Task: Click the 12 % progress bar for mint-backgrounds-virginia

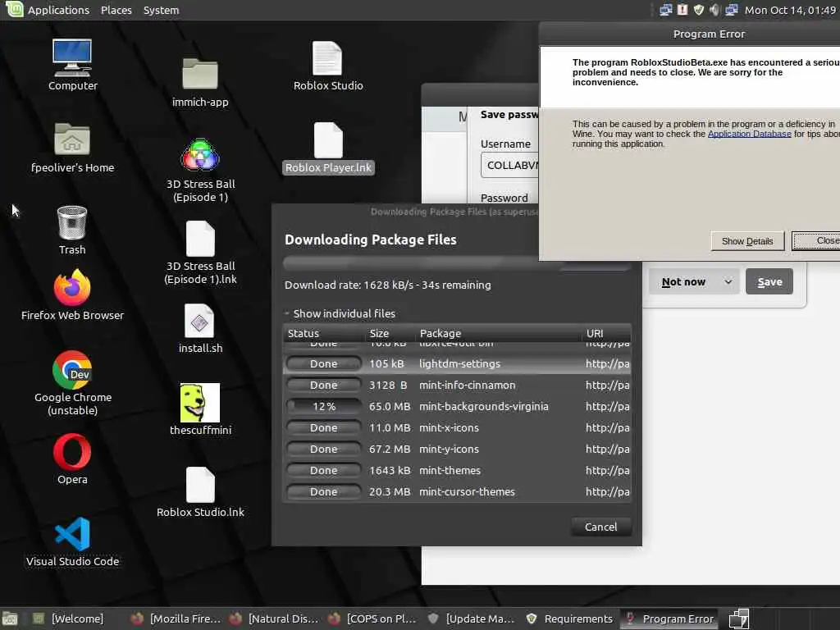Action: [x=323, y=407]
